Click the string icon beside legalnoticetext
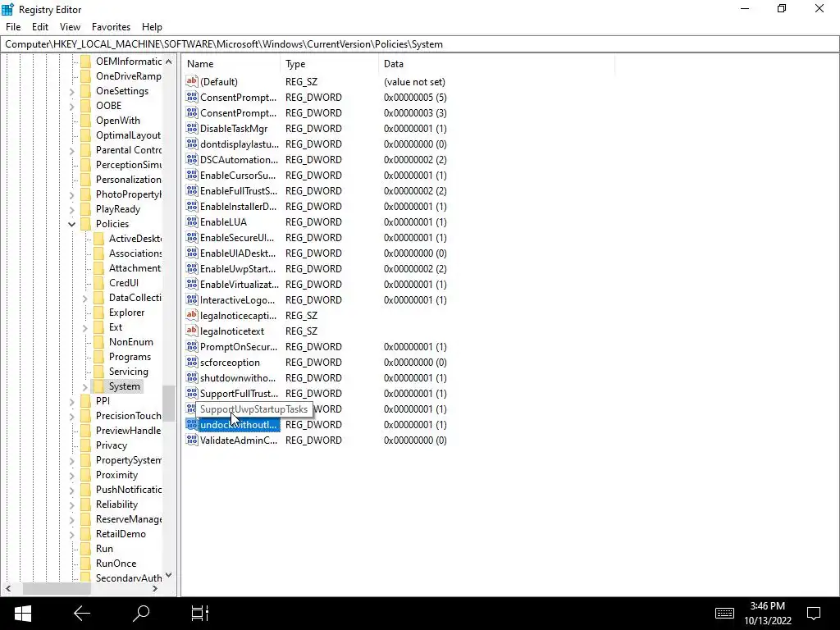Image resolution: width=840 pixels, height=630 pixels. tap(192, 331)
